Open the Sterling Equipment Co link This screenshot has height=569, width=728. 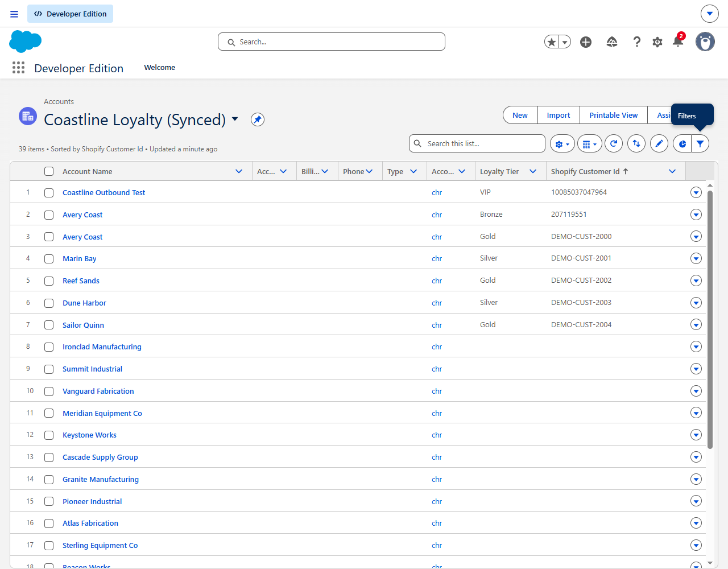[x=100, y=546]
